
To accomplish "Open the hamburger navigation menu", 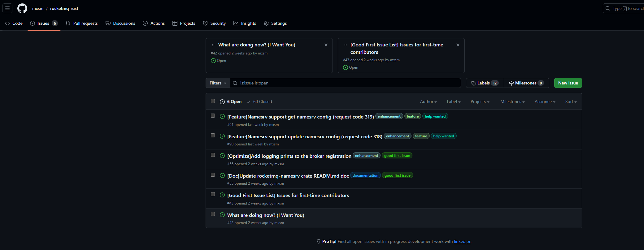I will point(7,8).
